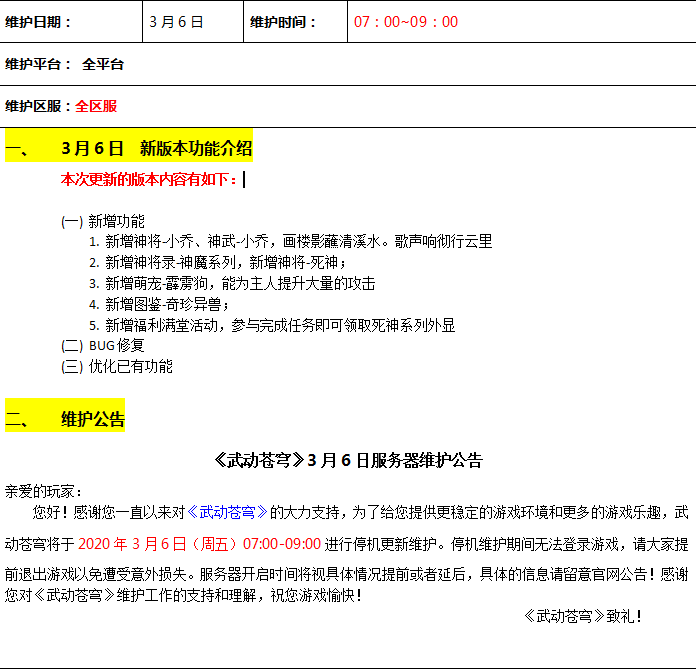Click red line 本次更新的版本内容有如下
This screenshot has height=670, width=696.
coord(149,180)
